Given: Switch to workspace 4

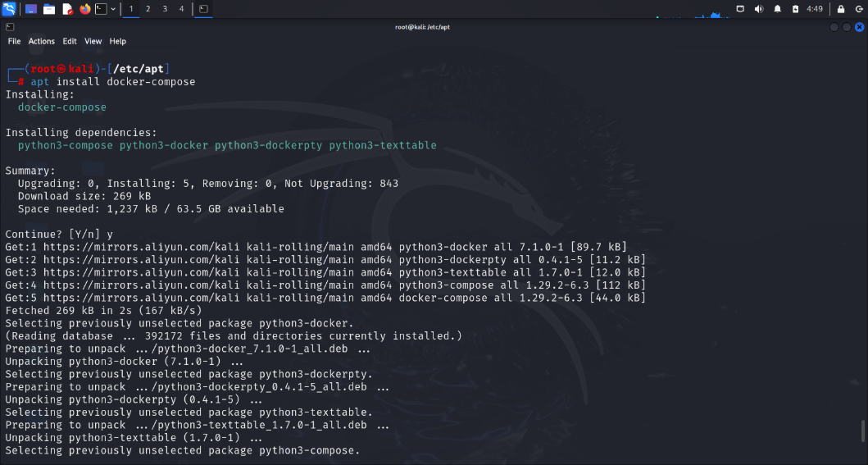Looking at the screenshot, I should tap(182, 9).
